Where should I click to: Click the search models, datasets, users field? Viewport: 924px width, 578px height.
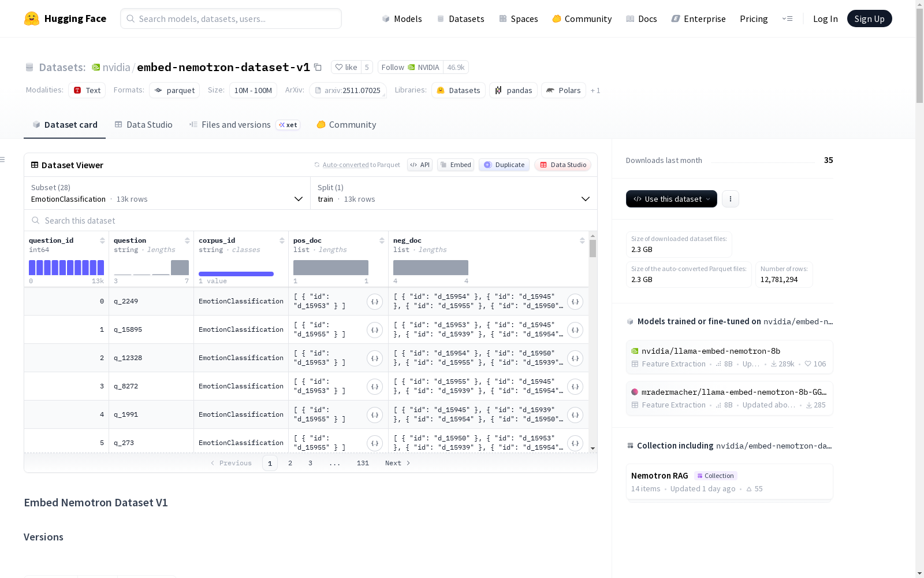(x=231, y=18)
